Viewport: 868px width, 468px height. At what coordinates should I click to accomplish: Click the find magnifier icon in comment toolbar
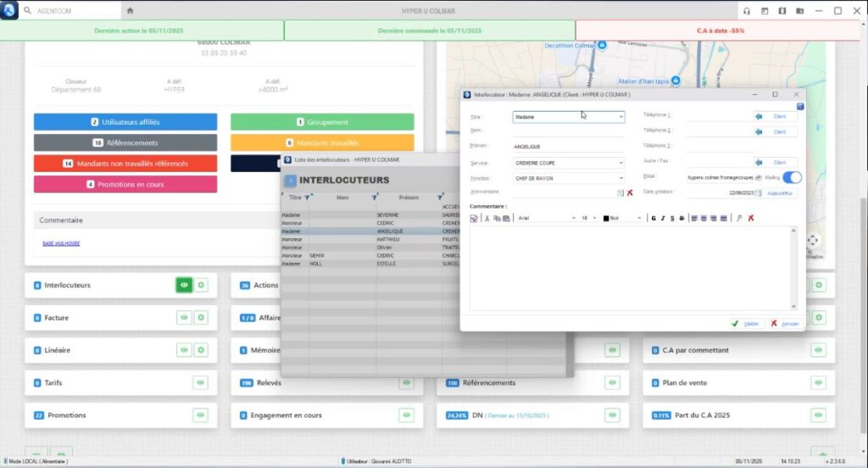(x=739, y=218)
